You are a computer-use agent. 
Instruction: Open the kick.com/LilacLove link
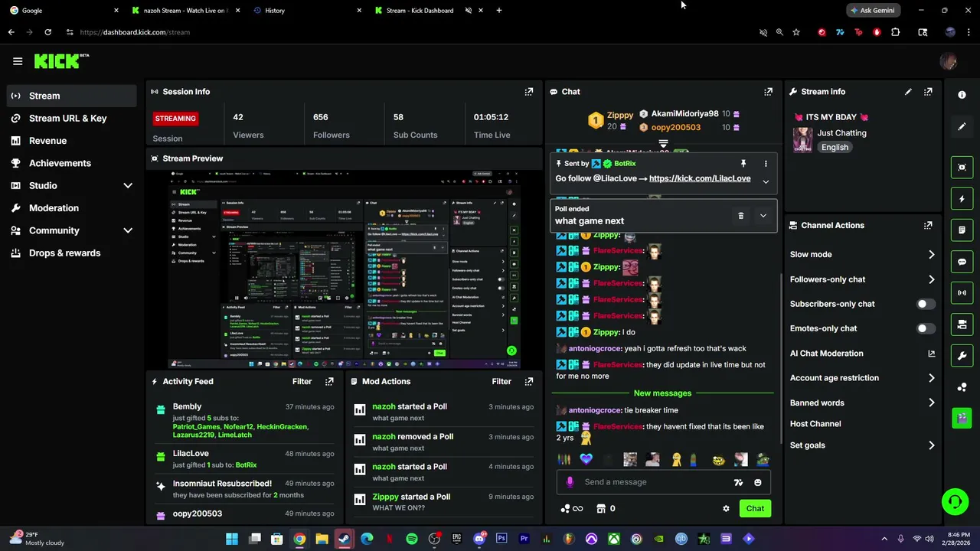tap(700, 178)
